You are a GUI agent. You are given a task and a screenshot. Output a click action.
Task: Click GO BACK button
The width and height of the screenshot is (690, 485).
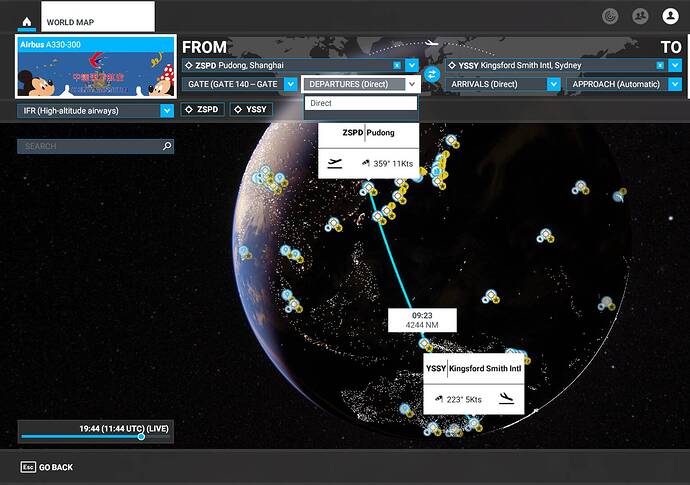pyautogui.click(x=47, y=467)
